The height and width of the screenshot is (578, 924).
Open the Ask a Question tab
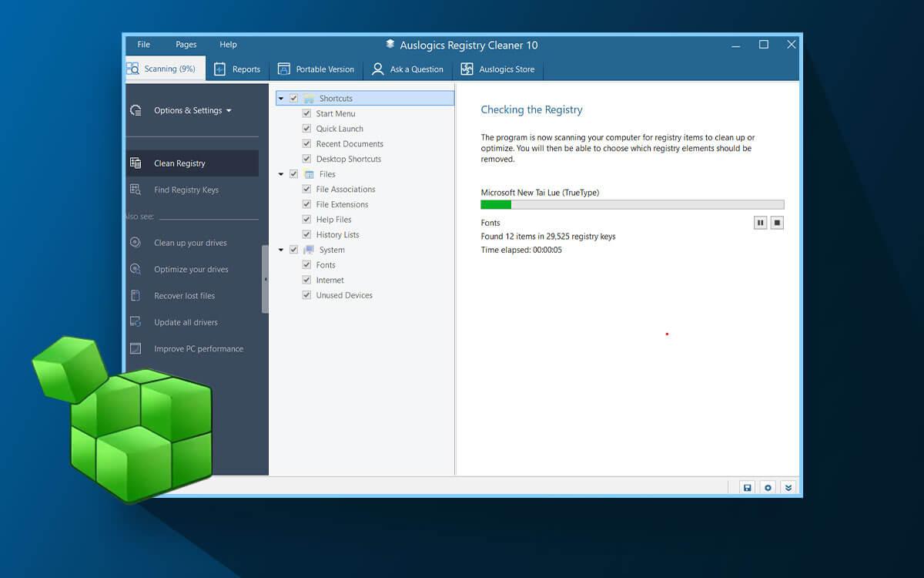tap(408, 69)
